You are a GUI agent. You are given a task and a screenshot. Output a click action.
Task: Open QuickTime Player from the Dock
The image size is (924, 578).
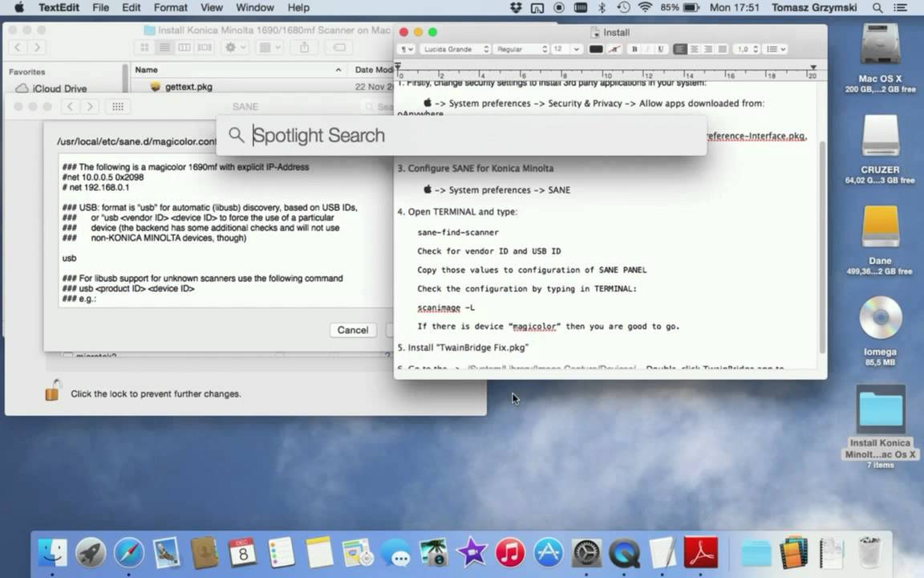tap(624, 552)
